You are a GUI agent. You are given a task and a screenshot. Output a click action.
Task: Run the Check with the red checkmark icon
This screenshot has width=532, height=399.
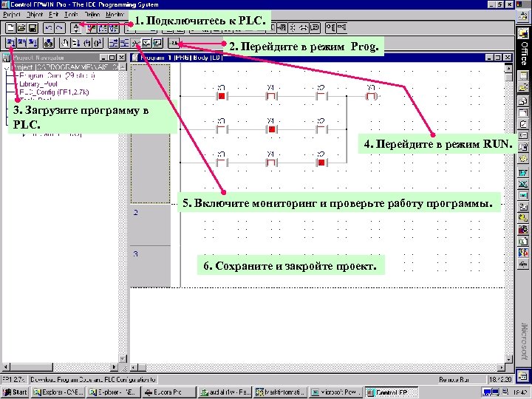pos(92,28)
